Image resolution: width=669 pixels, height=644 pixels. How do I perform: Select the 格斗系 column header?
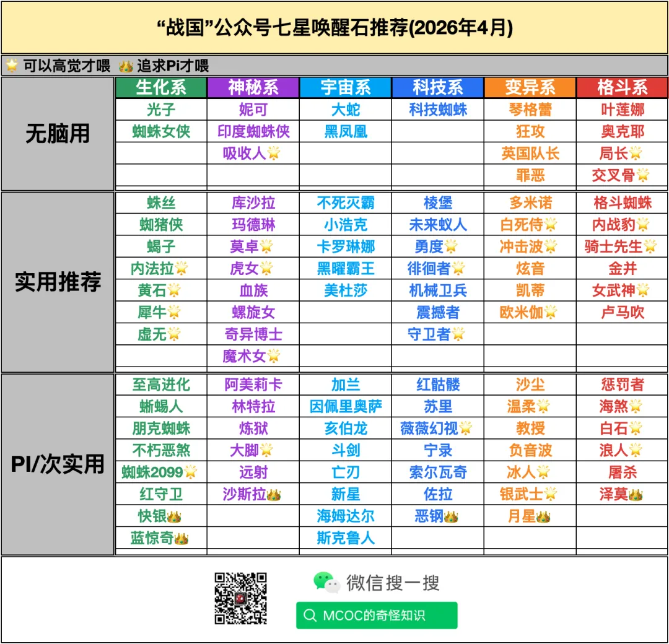point(622,87)
